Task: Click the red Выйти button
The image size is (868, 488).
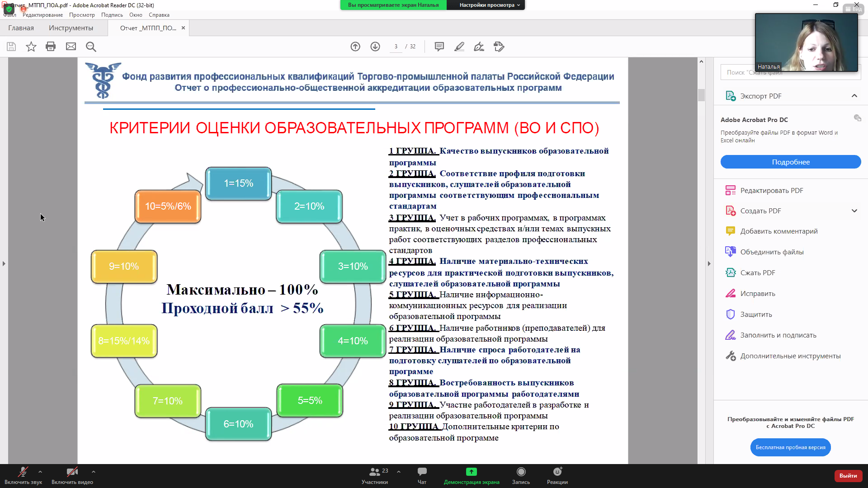Action: (x=848, y=475)
